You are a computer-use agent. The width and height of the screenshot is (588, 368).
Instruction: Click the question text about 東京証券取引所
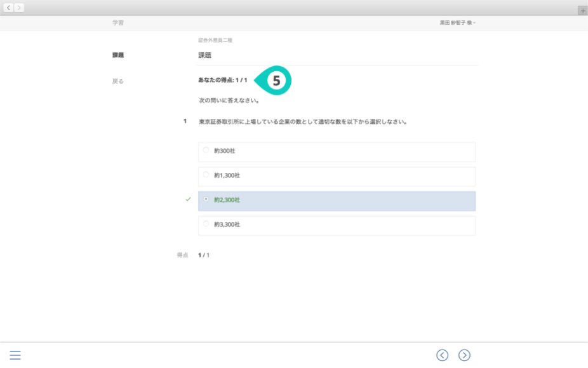302,121
